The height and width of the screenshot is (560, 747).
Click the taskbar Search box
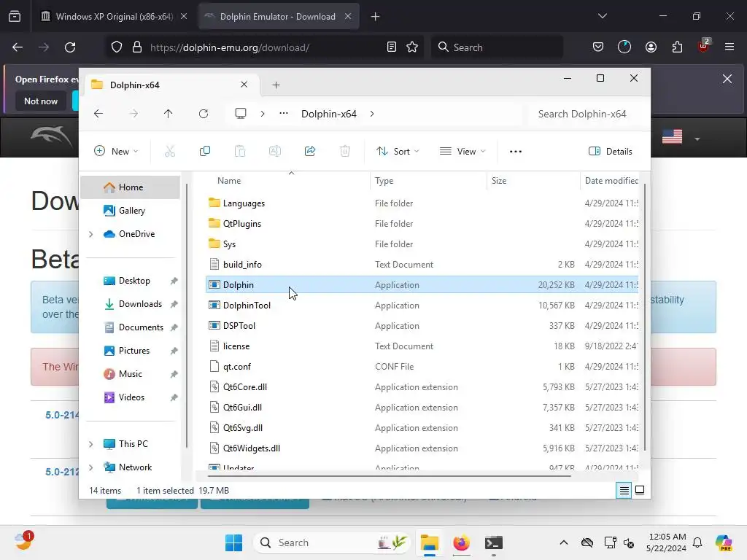[x=332, y=542]
